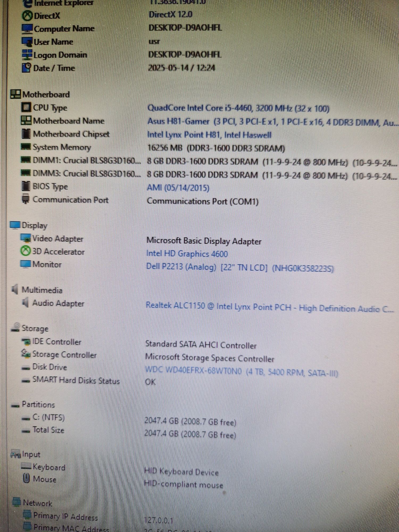399x532 pixels.
Task: Click the User Name row icon
Action: click(27, 42)
